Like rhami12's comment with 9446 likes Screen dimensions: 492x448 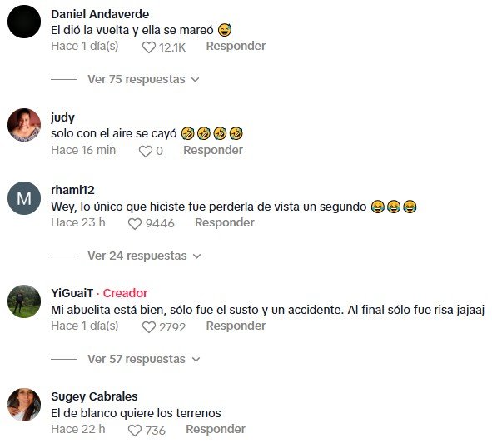(135, 223)
